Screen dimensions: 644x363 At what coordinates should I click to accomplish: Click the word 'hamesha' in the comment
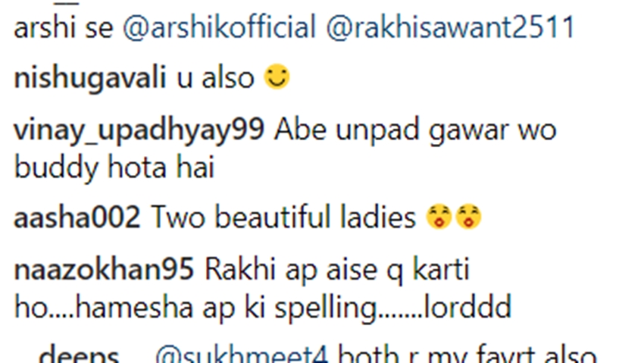click(134, 307)
